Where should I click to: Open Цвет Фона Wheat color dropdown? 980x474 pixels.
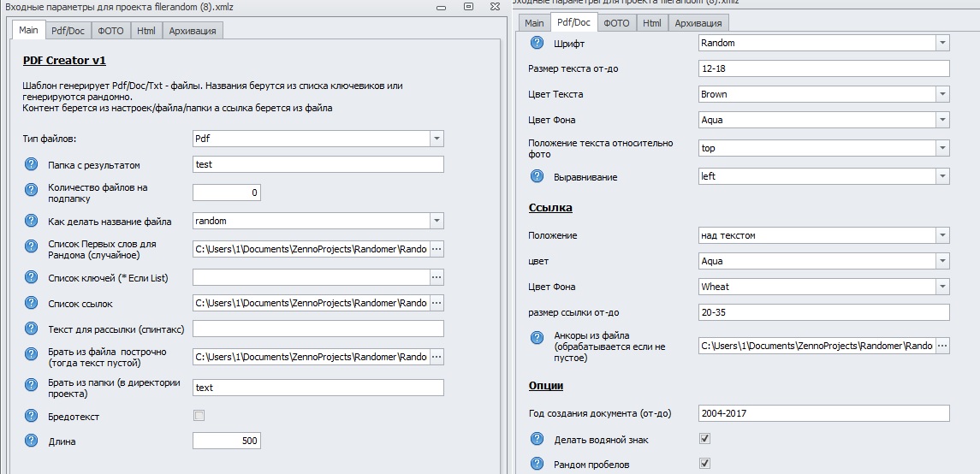pos(942,287)
